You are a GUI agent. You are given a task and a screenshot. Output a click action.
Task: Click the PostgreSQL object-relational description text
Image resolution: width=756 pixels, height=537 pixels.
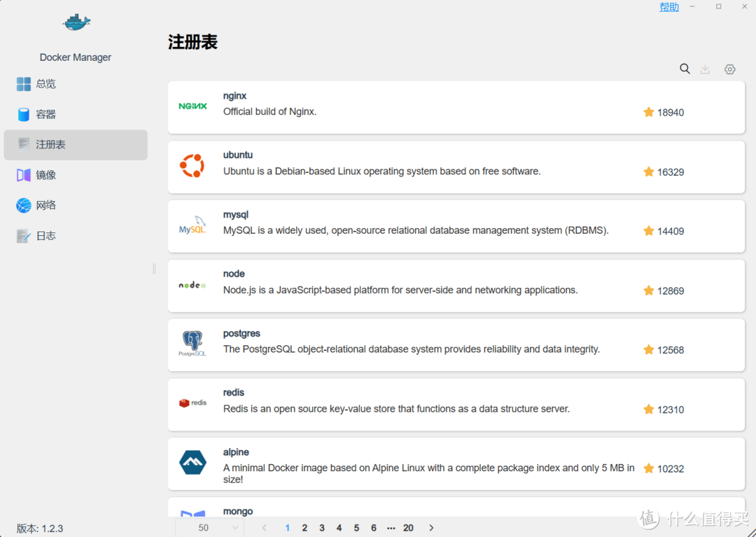412,349
